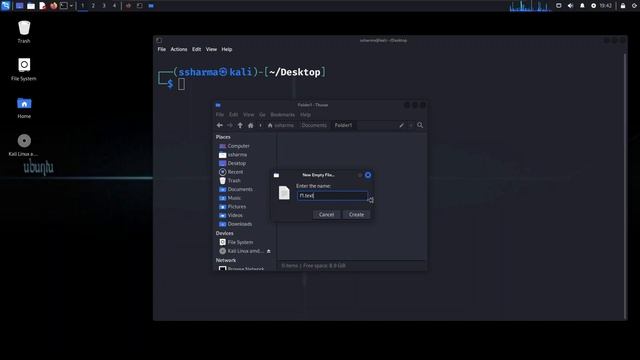Click the Thunar taskbar button in the panel
Image resolution: width=640 pixels, height=360 pixels.
click(151, 6)
